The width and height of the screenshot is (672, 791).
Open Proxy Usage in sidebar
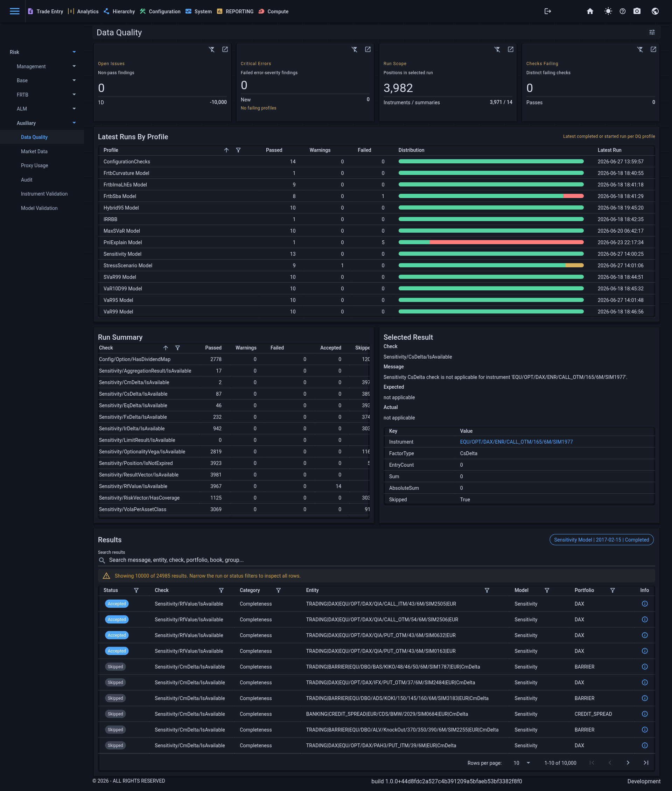click(x=35, y=166)
